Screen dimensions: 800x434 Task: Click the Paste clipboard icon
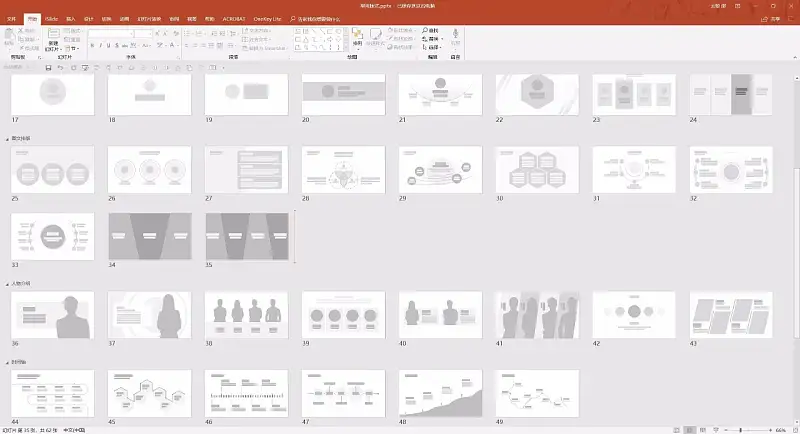pyautogui.click(x=9, y=34)
